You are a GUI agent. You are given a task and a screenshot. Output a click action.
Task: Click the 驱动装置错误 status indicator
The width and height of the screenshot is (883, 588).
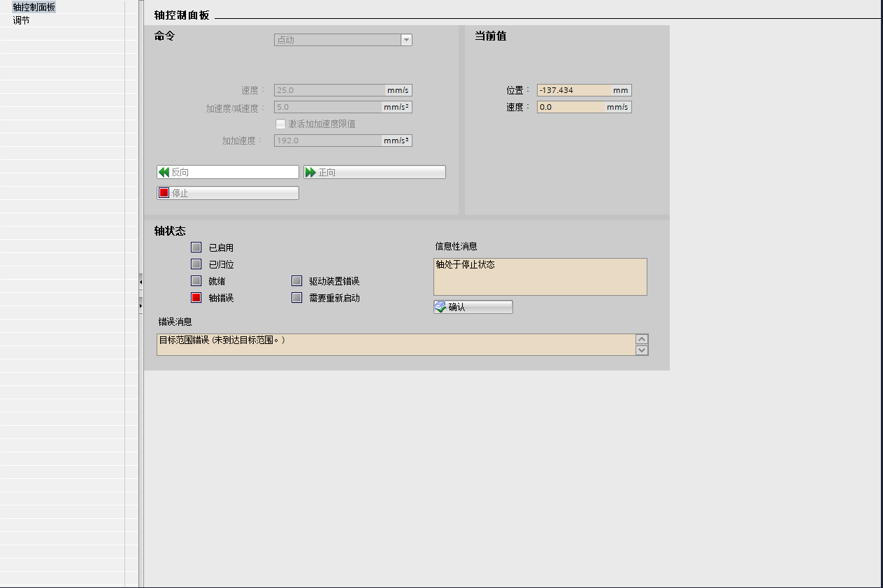(x=297, y=281)
